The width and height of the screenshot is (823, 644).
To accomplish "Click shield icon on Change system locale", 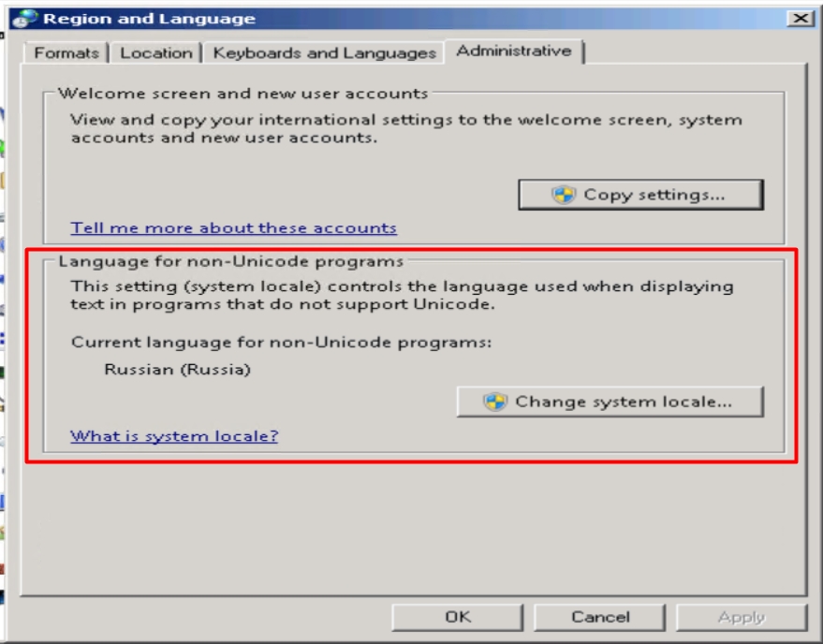I will 495,402.
